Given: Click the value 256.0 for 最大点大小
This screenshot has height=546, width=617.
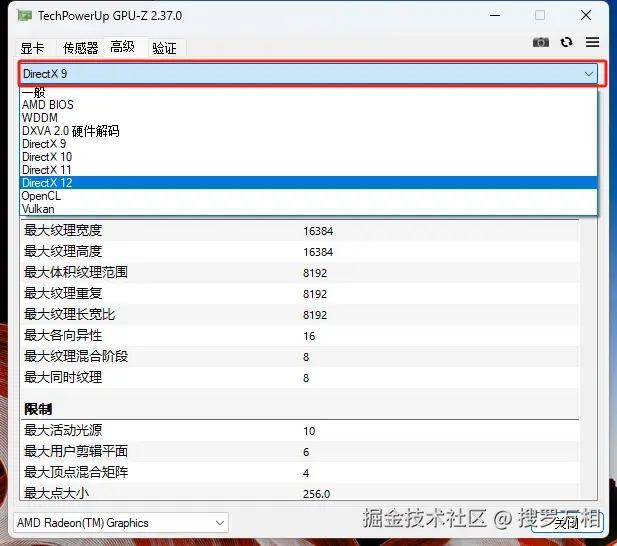Looking at the screenshot, I should (316, 494).
